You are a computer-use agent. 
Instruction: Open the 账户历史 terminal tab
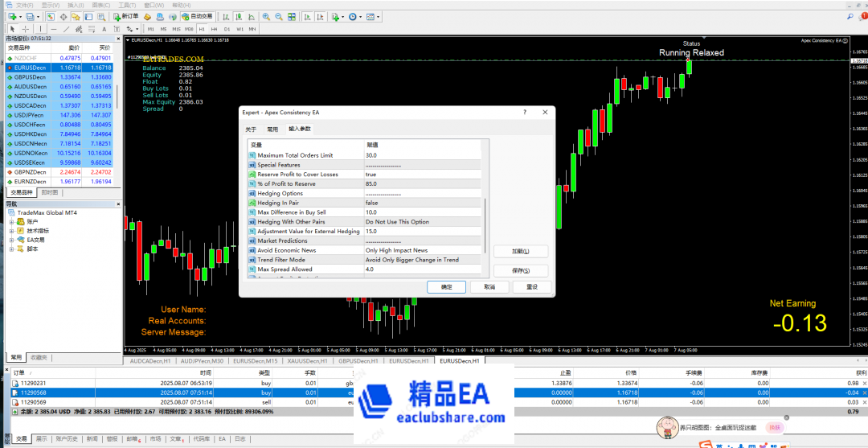coord(67,439)
